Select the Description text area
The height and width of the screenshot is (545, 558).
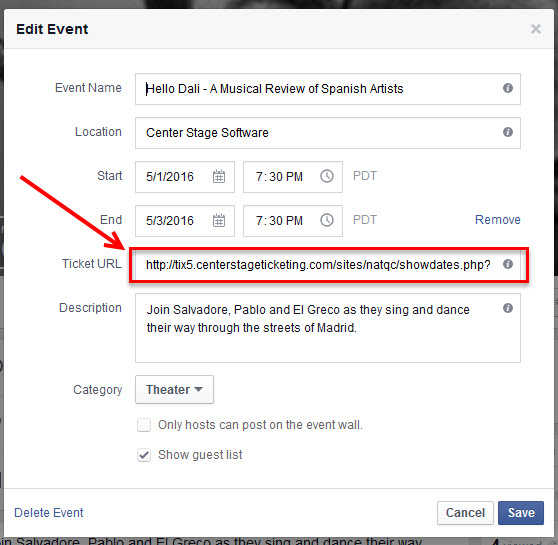[328, 328]
